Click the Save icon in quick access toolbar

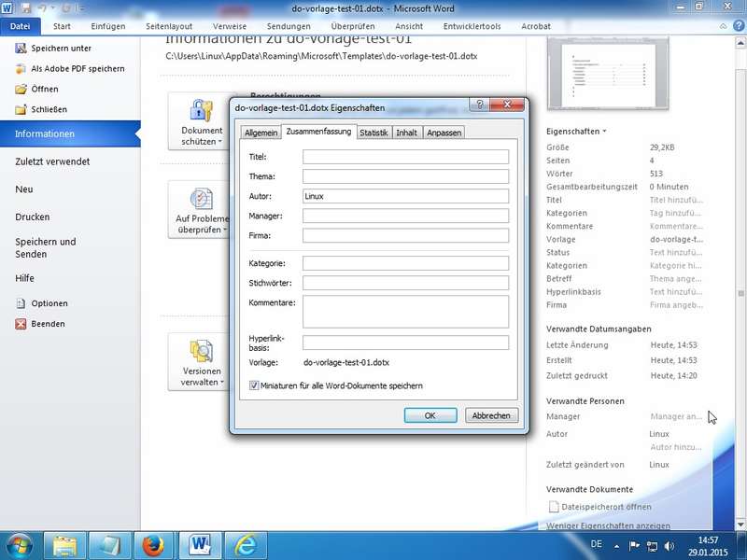tap(26, 8)
